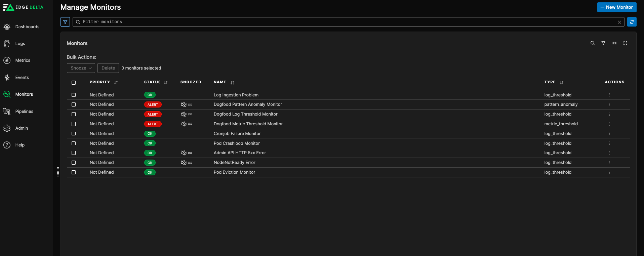Screen dimensions: 644x256
Task: Check the Pod Eviction Monitor row checkbox
Action: pyautogui.click(x=74, y=172)
